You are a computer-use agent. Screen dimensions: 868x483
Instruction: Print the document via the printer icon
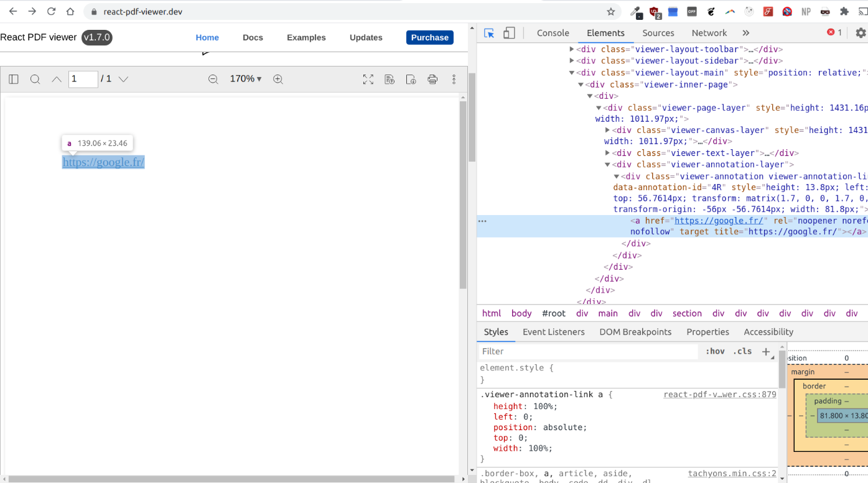[x=432, y=79]
